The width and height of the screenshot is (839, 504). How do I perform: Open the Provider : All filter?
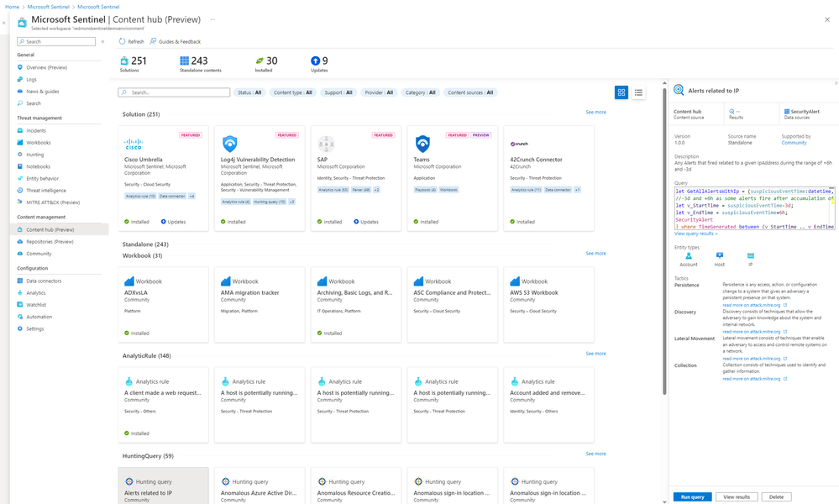pos(379,92)
